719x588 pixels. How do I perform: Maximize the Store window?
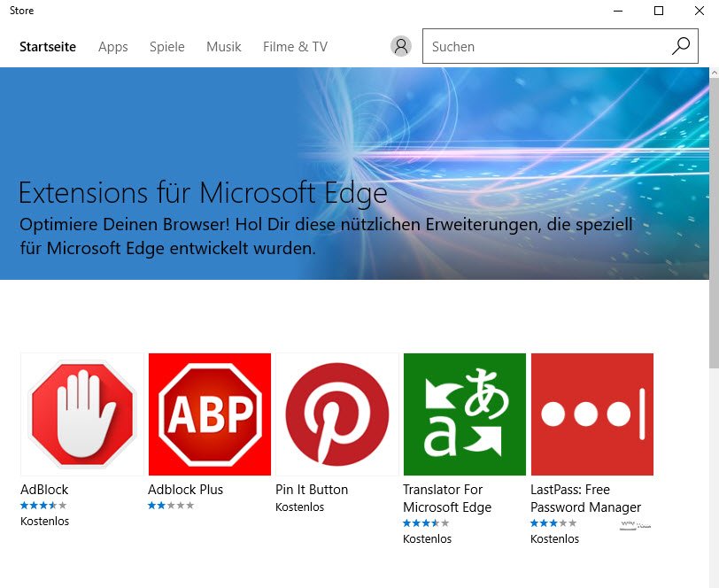tap(659, 11)
